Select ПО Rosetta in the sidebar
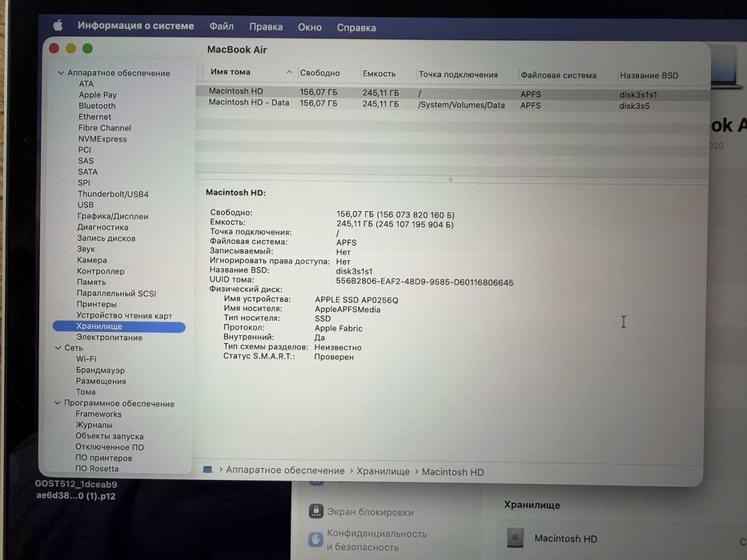Viewport: 747px width, 560px height. [x=97, y=469]
